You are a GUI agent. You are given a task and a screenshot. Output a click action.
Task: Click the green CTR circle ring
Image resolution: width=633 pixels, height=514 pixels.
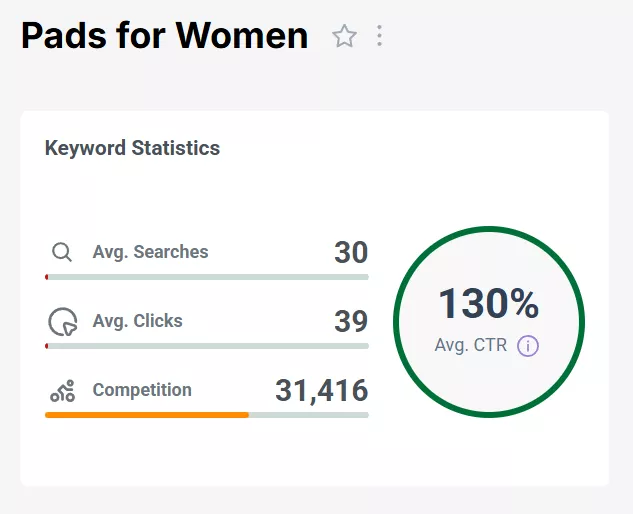click(x=489, y=228)
